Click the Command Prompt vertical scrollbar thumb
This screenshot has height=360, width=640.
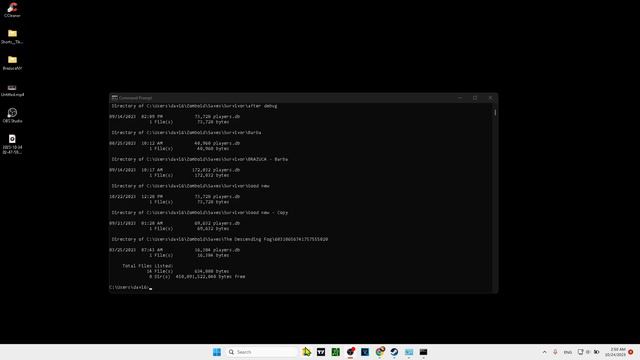pos(495,112)
